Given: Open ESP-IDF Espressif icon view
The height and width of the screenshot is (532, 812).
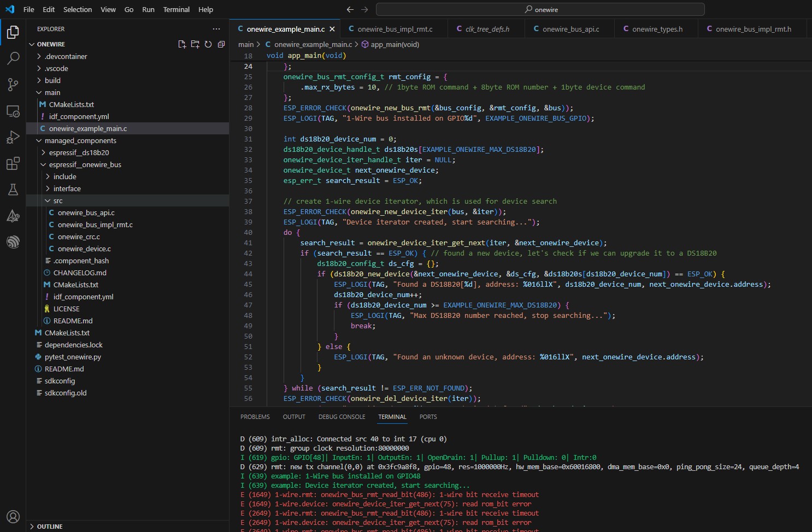Looking at the screenshot, I should point(13,241).
